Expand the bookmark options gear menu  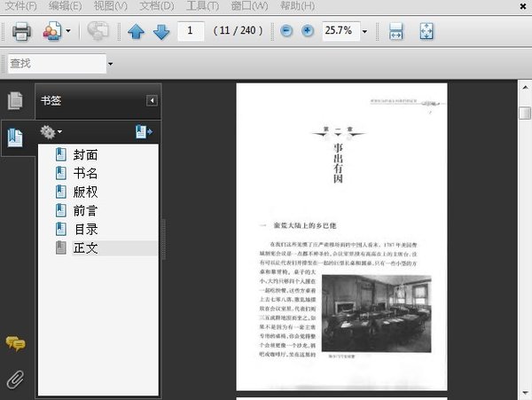point(51,132)
